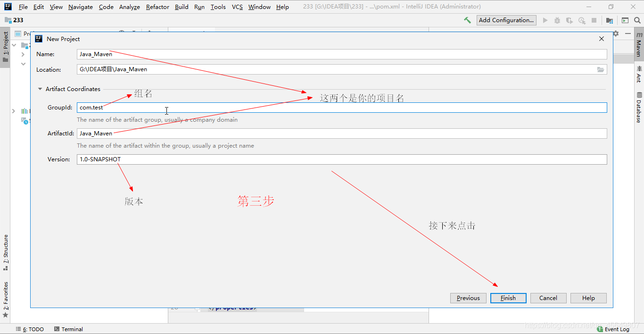Screen dimensions: 644x334
Task: Open the gear settings icon in right panel
Action: click(x=616, y=33)
